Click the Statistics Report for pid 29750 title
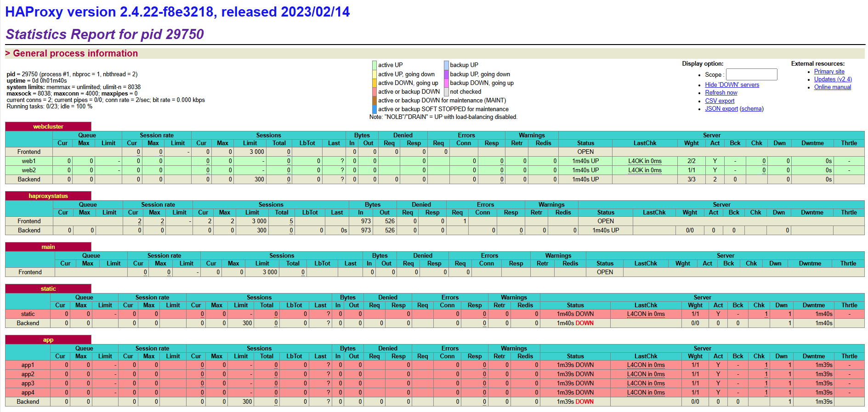The height and width of the screenshot is (412, 868). [x=105, y=34]
